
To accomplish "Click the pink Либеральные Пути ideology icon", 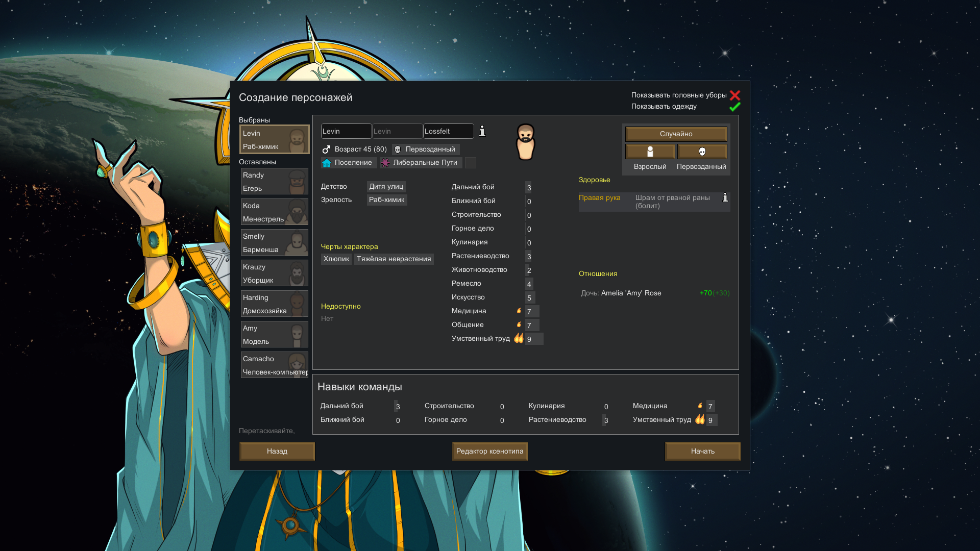I will click(385, 163).
